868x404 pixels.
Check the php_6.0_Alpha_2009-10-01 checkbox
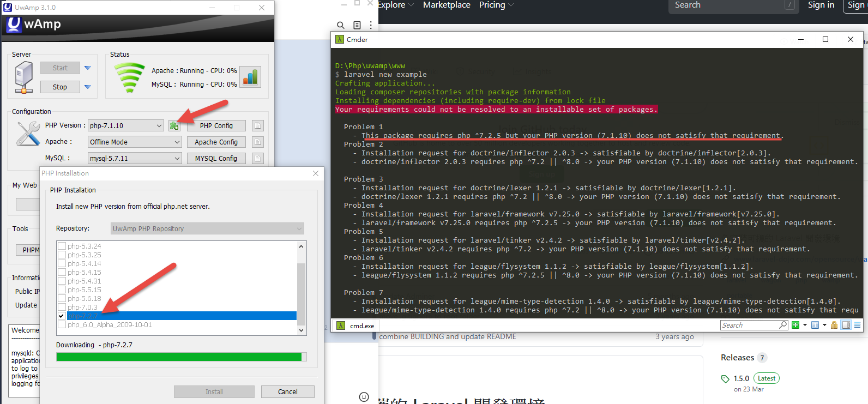[x=62, y=325]
